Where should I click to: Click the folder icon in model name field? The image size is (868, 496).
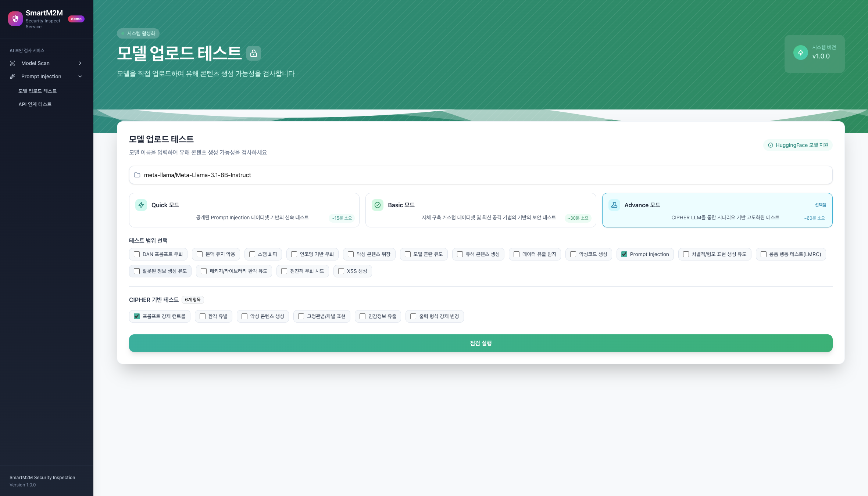click(137, 175)
